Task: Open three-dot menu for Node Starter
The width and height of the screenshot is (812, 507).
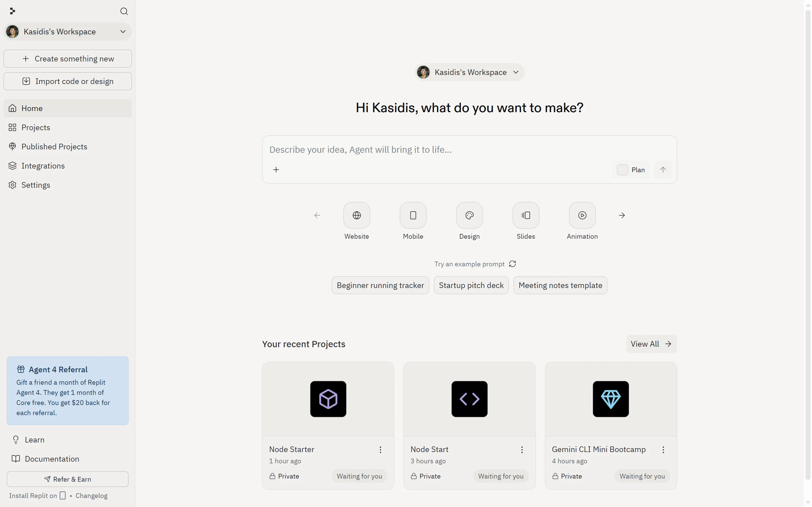Action: (380, 450)
